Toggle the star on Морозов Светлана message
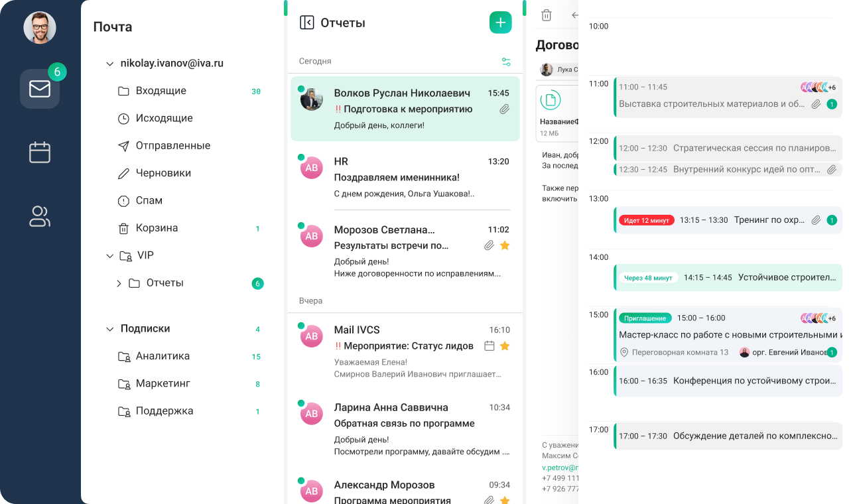 pyautogui.click(x=505, y=245)
